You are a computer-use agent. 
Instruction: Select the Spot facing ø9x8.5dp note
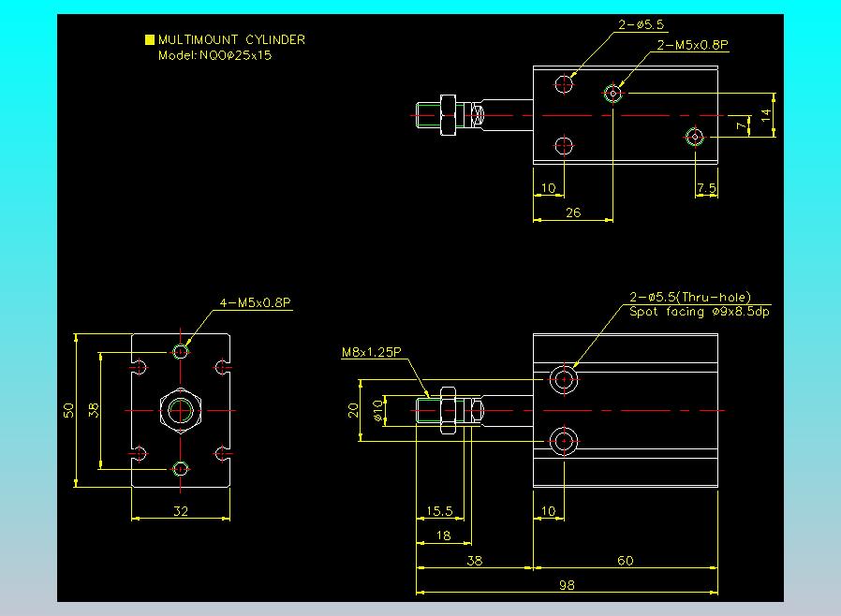pyautogui.click(x=700, y=312)
